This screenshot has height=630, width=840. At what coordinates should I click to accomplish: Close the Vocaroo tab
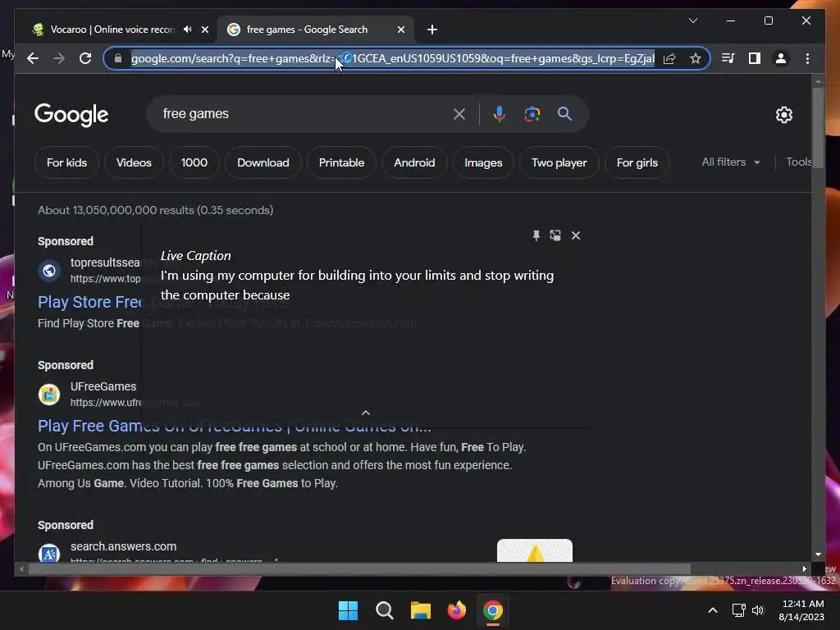[204, 30]
